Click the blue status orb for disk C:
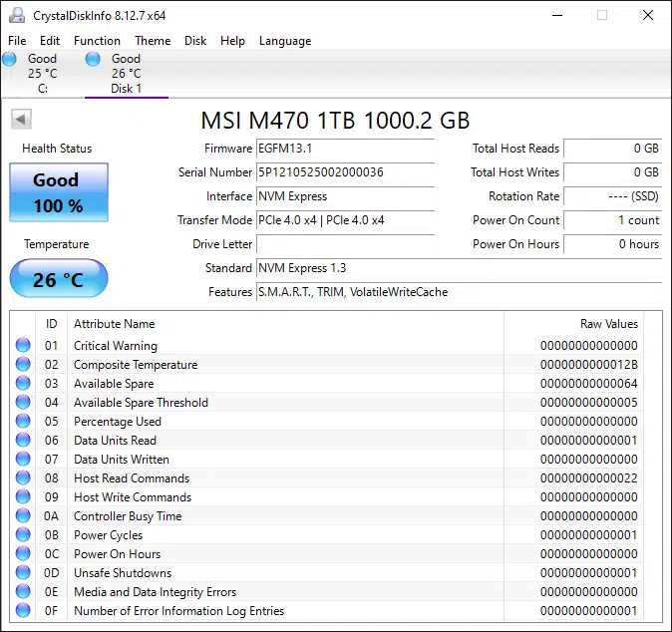Screen dimensions: 672x632 click(x=9, y=59)
